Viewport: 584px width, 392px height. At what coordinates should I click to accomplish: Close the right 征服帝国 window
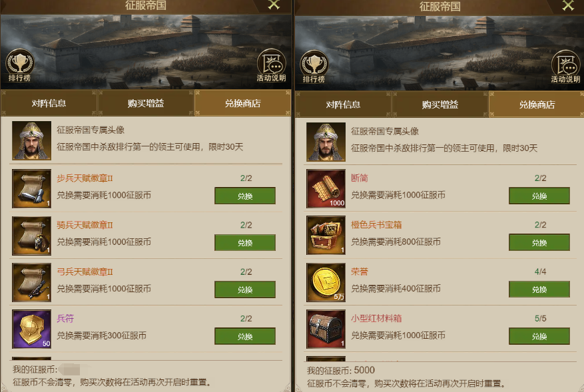point(567,5)
